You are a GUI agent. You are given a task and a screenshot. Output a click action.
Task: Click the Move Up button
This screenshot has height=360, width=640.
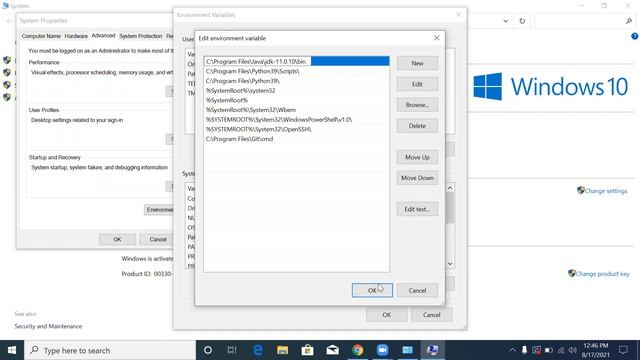[417, 157]
